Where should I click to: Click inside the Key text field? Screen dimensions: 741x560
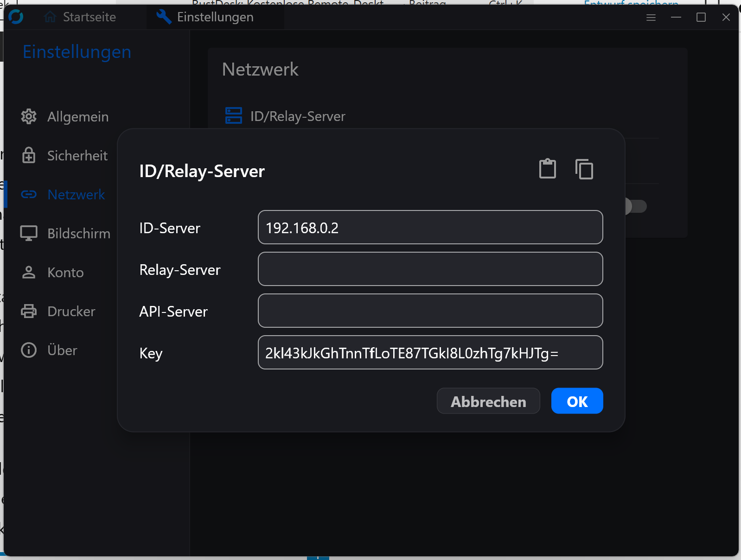[x=430, y=353]
